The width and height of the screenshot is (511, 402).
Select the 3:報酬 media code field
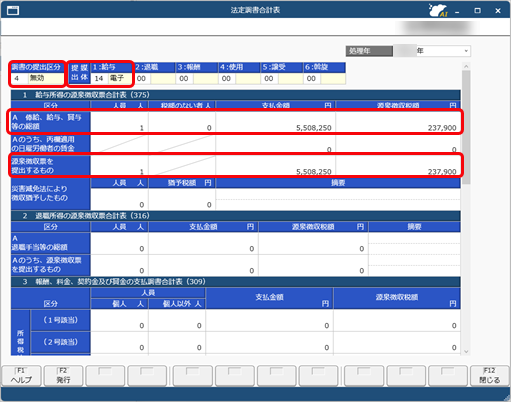point(184,79)
